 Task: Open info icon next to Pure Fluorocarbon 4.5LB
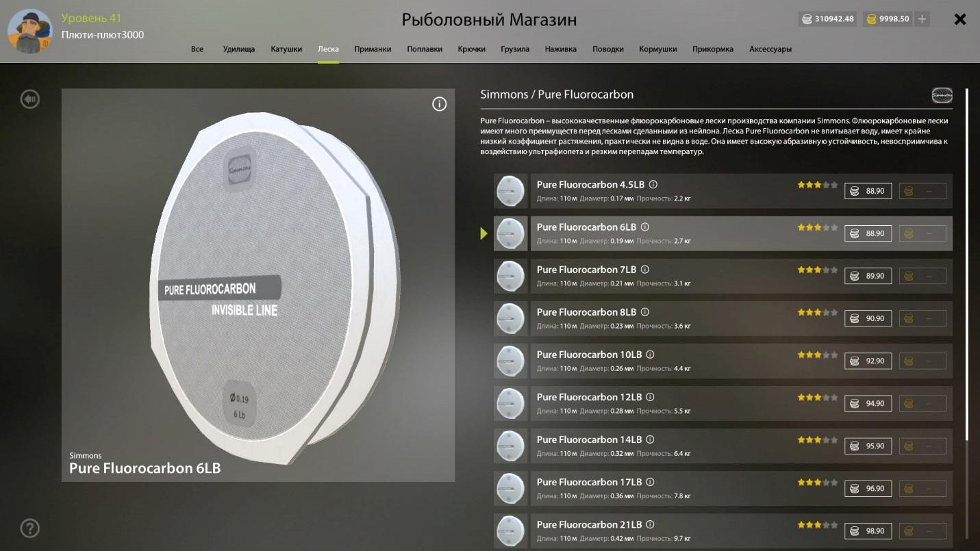(653, 185)
